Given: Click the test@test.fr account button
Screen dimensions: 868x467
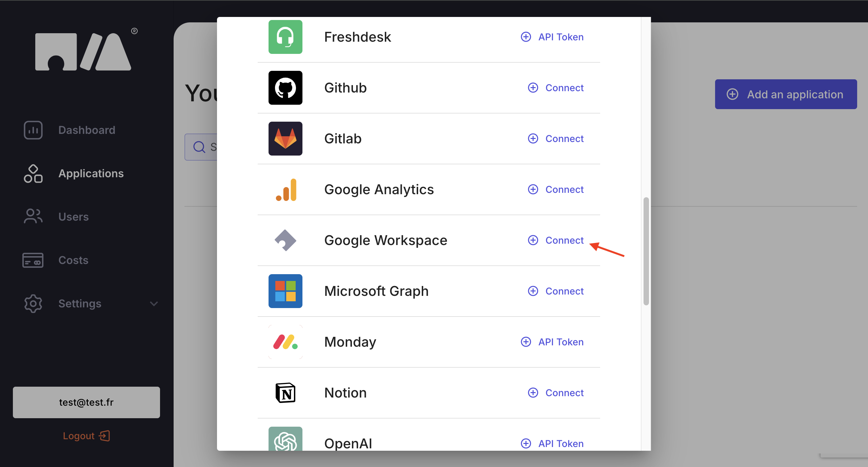Looking at the screenshot, I should (x=86, y=402).
